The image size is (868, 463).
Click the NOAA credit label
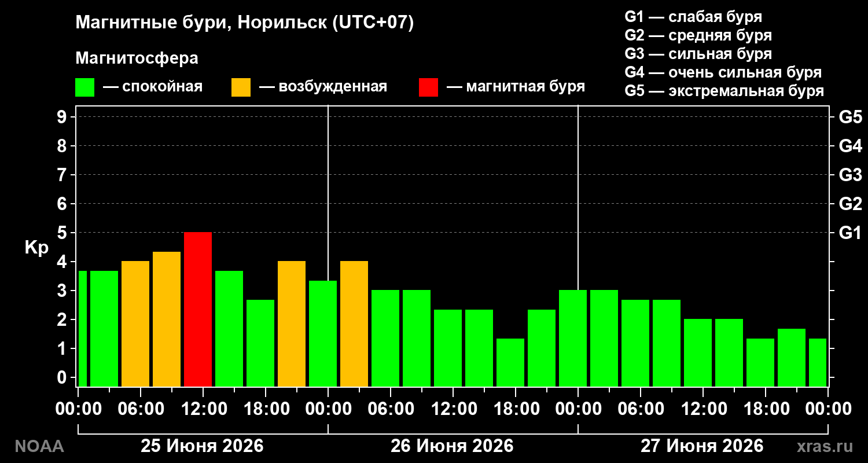tap(39, 446)
